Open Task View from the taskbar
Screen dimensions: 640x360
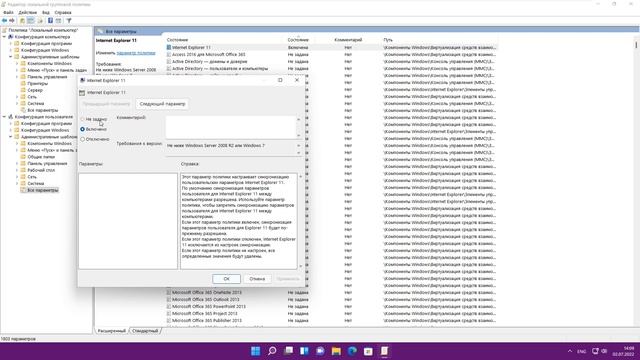pyautogui.click(x=288, y=351)
